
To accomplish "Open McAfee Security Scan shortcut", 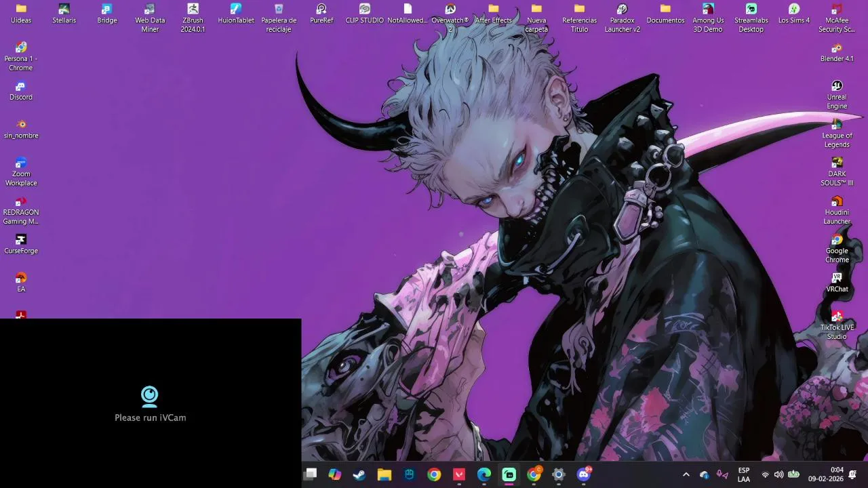I will (x=837, y=18).
